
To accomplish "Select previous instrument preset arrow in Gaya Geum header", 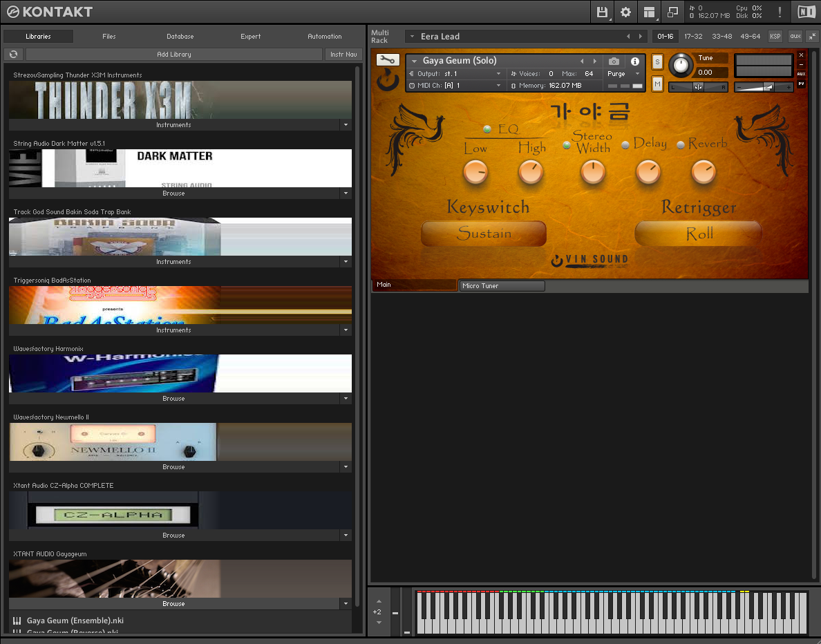I will pyautogui.click(x=582, y=61).
